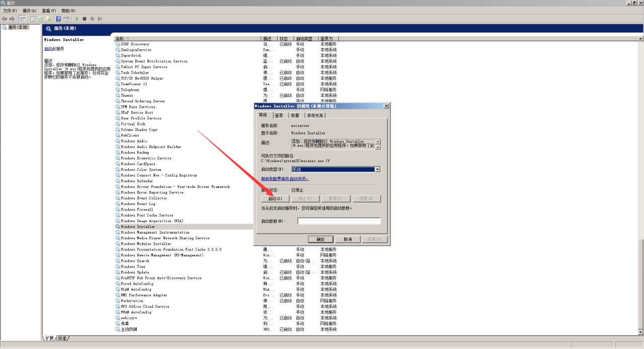Click the Forward arrow in toolbar
The width and height of the screenshot is (644, 349).
point(12,19)
